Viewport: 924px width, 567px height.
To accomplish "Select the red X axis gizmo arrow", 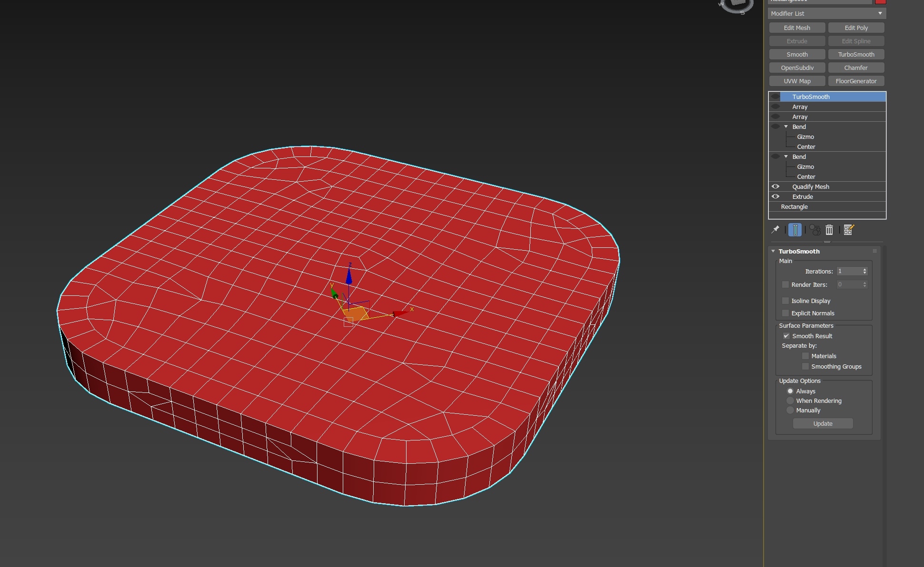I will pyautogui.click(x=401, y=313).
